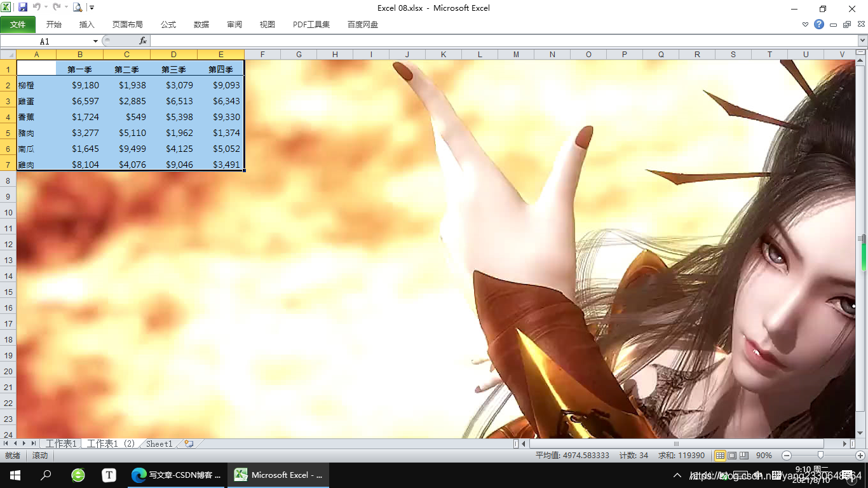Screen dimensions: 868x488
Task: Open Excel help question mark icon
Action: click(819, 25)
